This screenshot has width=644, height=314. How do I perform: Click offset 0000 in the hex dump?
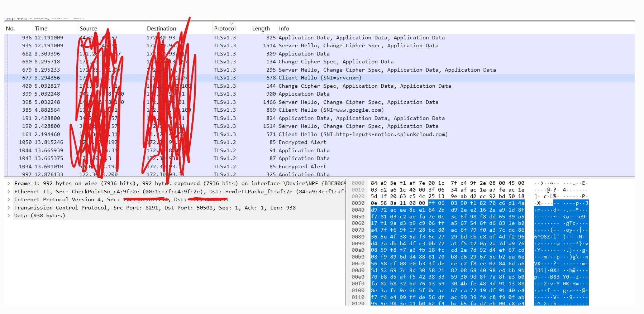pyautogui.click(x=358, y=183)
